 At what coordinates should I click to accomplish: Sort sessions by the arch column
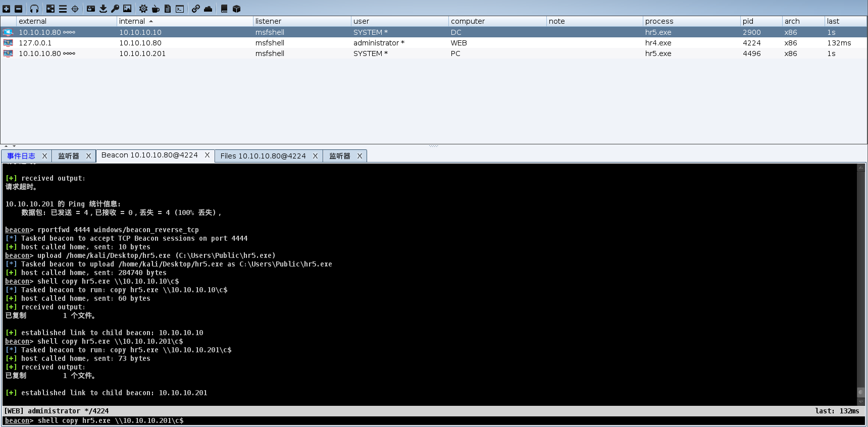coord(803,21)
